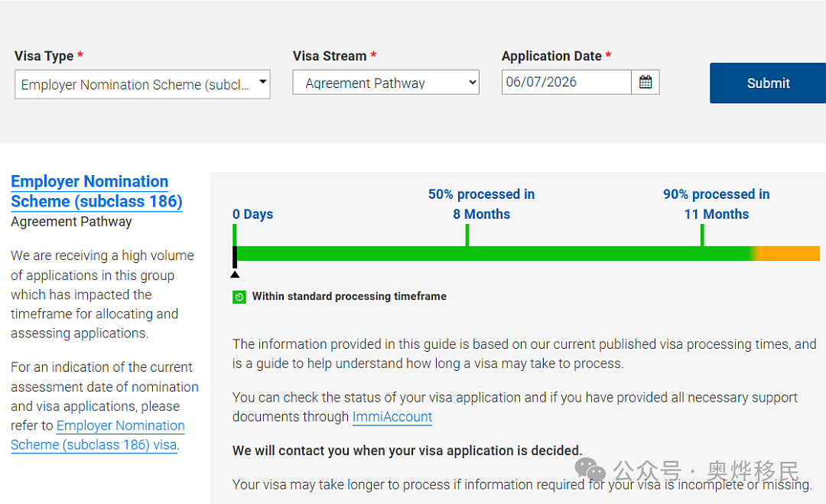The height and width of the screenshot is (504, 826).
Task: Follow the Employer Nomination Scheme visa link in the paragraph
Action: (97, 435)
